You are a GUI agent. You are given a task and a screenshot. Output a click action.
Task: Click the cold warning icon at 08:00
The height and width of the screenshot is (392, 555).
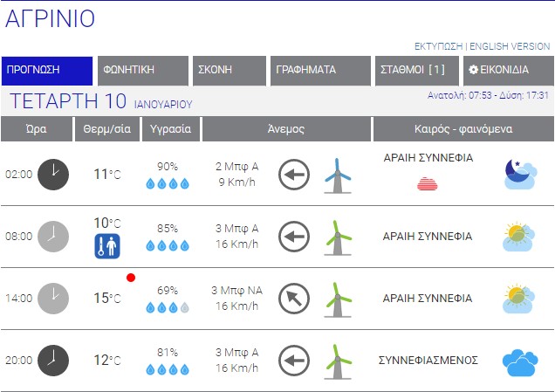tap(106, 246)
